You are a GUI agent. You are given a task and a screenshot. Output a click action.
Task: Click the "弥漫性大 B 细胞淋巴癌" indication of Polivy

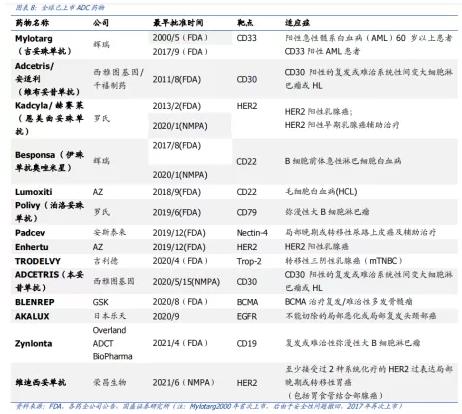[327, 212]
